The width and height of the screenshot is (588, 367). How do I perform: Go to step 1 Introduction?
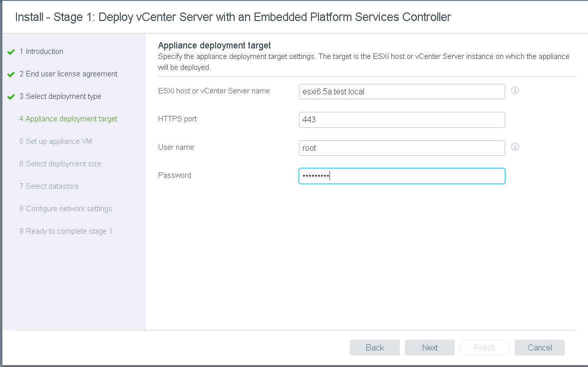coord(41,51)
